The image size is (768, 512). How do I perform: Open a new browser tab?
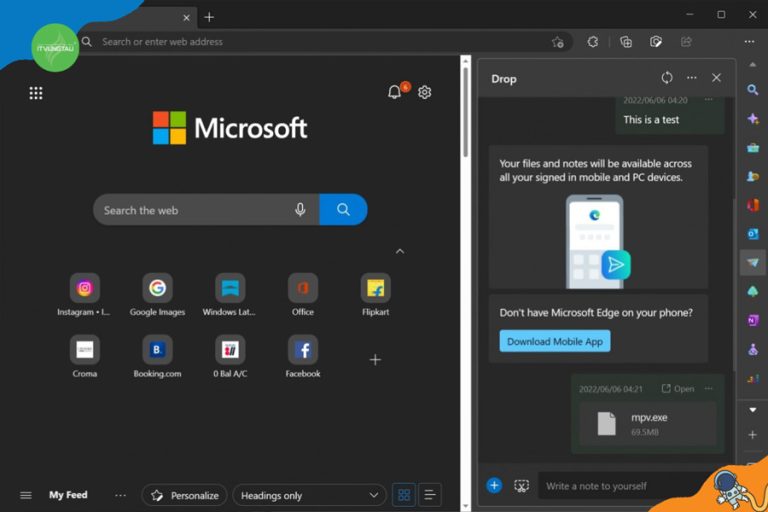[x=209, y=17]
